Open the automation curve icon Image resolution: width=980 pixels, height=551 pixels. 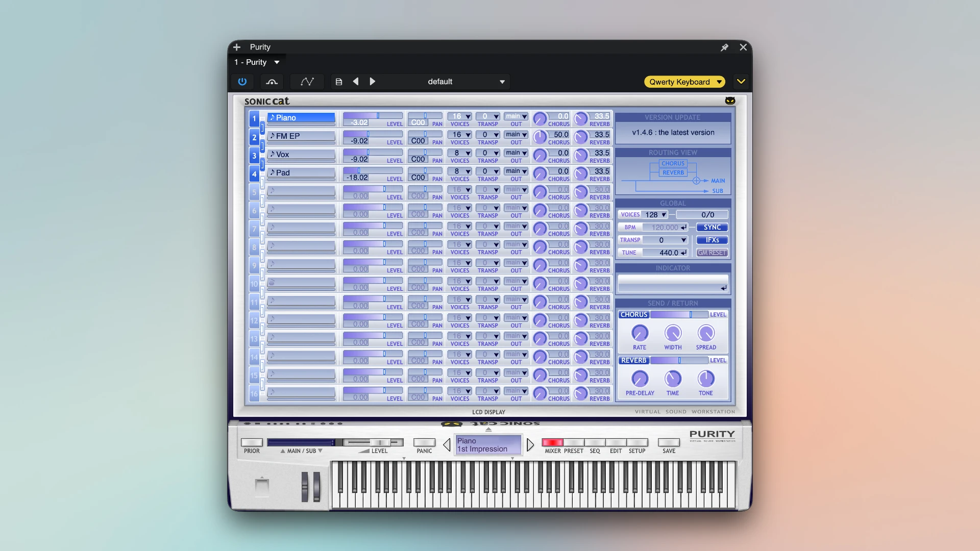[x=307, y=82]
